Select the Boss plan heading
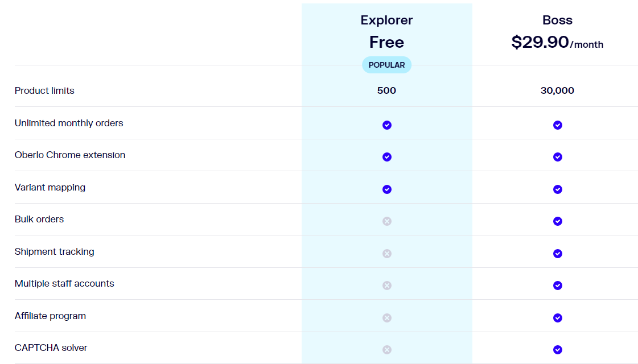 click(557, 20)
